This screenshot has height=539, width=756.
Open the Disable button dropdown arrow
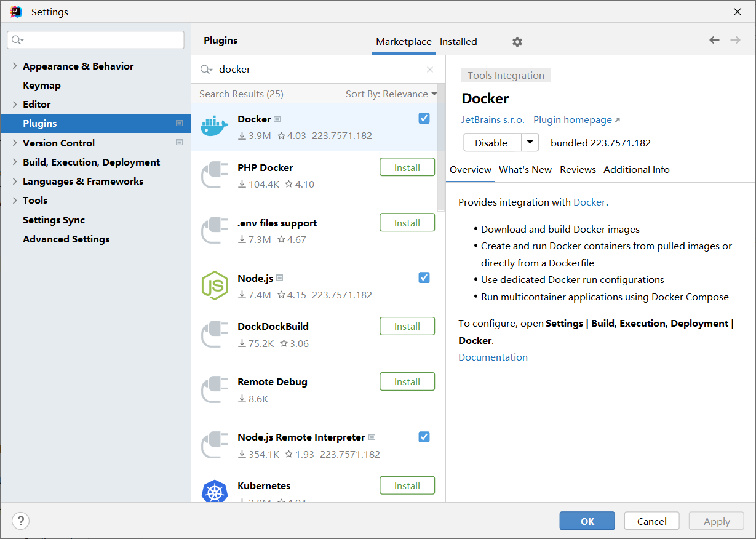coord(530,142)
